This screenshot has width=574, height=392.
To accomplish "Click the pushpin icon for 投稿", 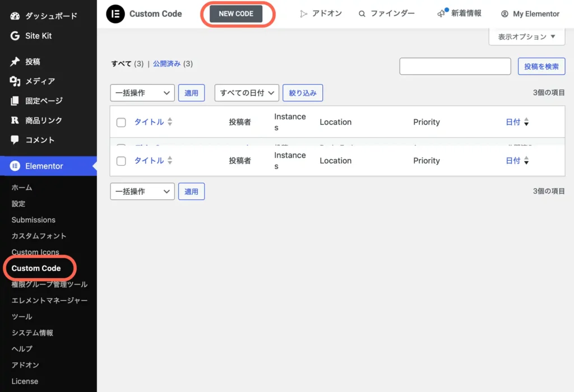I will coord(15,62).
